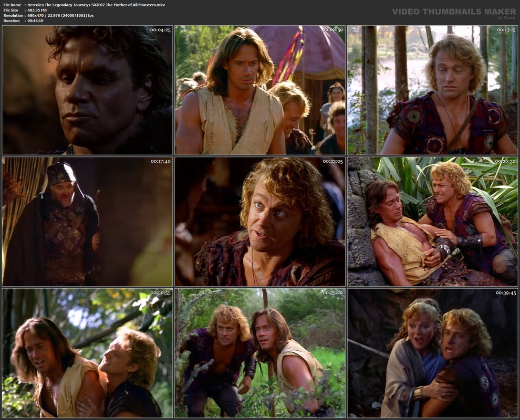This screenshot has width=520, height=420.
Task: Select the thumbnail at 00:08:50
Action: coord(260,90)
